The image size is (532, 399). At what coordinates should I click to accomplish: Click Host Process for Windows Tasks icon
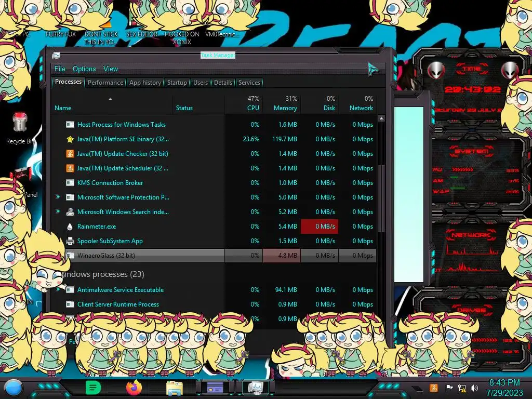(70, 125)
